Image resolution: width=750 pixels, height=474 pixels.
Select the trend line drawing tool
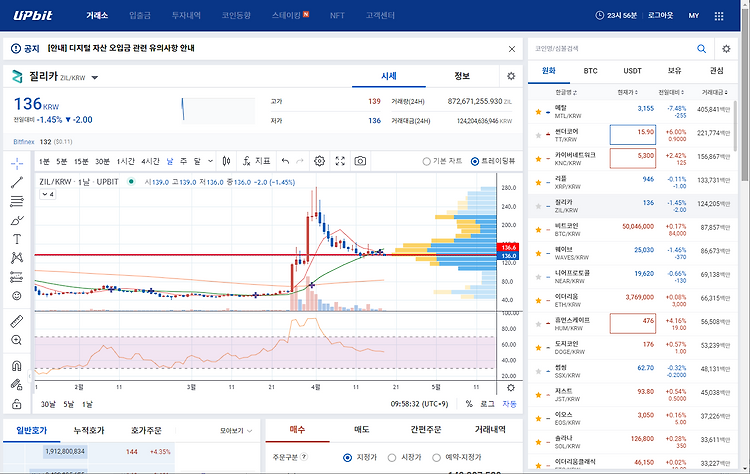(x=17, y=182)
